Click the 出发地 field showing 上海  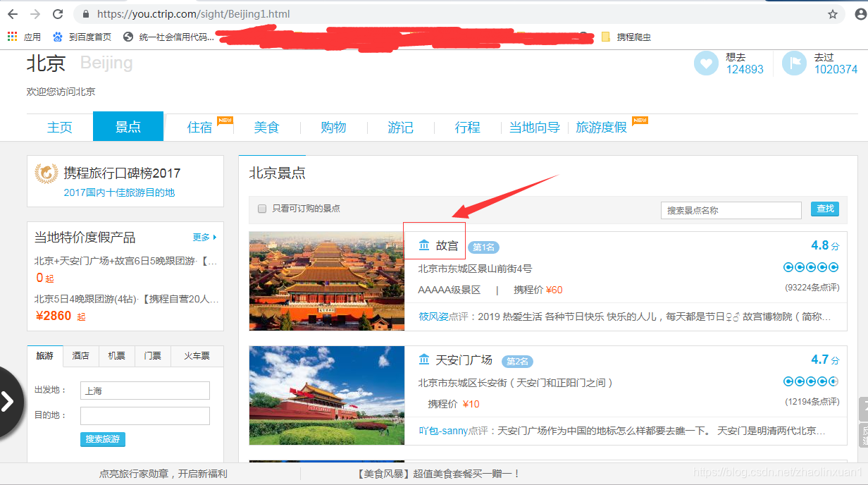[145, 391]
